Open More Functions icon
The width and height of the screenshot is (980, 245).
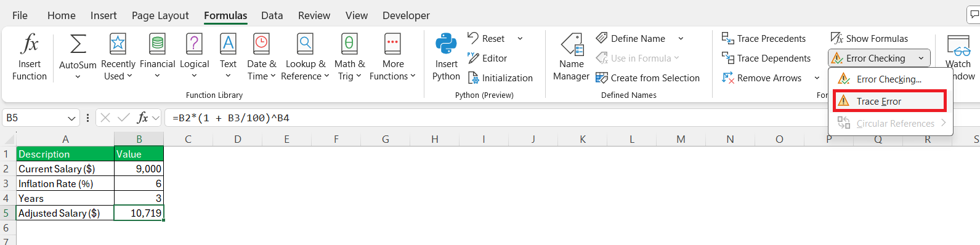tap(392, 44)
